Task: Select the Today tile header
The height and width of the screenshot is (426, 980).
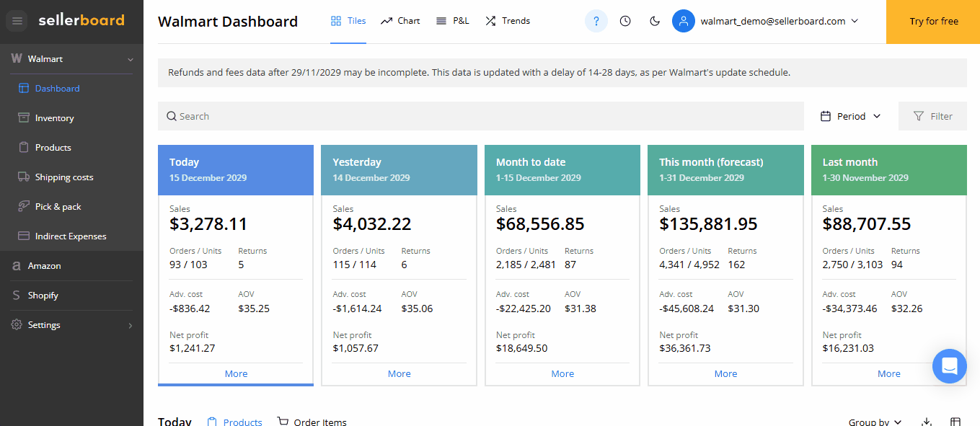Action: coord(236,169)
